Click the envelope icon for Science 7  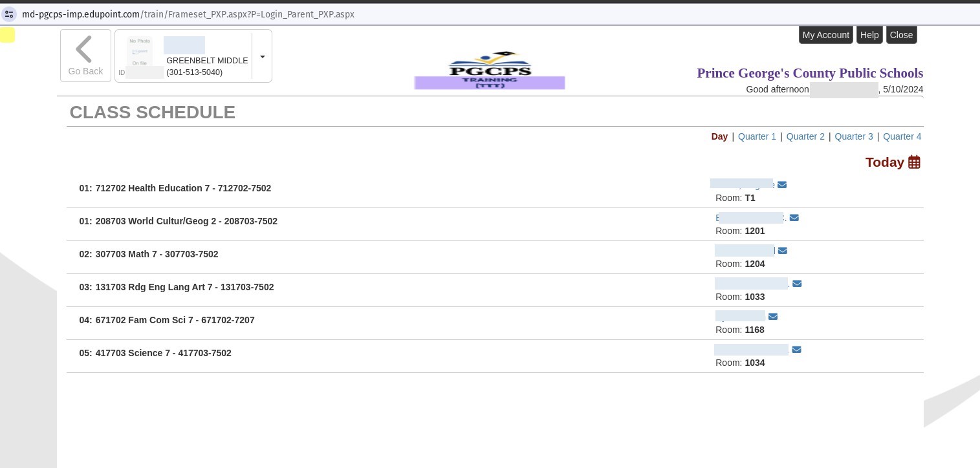(x=796, y=350)
